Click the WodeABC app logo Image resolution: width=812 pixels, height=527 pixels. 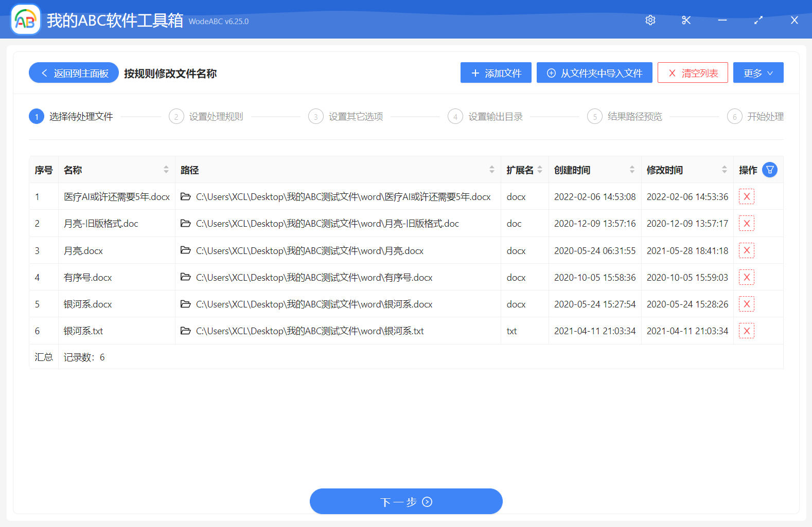(26, 20)
